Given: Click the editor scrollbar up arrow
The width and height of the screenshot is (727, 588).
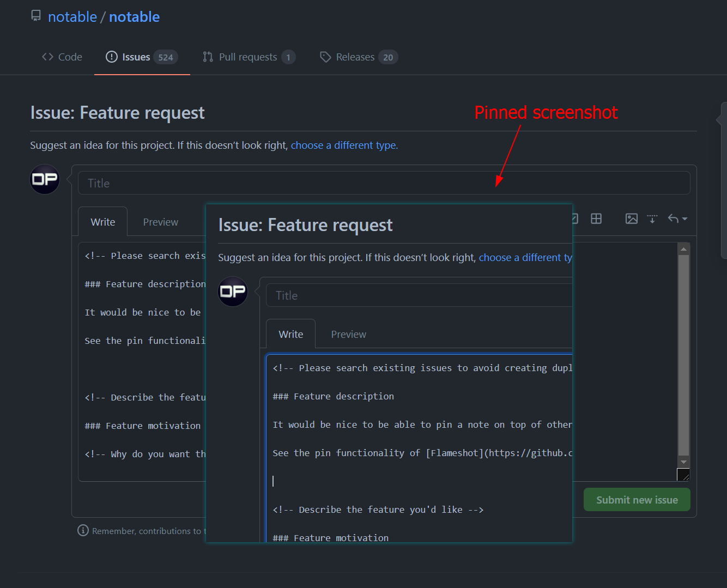Looking at the screenshot, I should click(683, 249).
